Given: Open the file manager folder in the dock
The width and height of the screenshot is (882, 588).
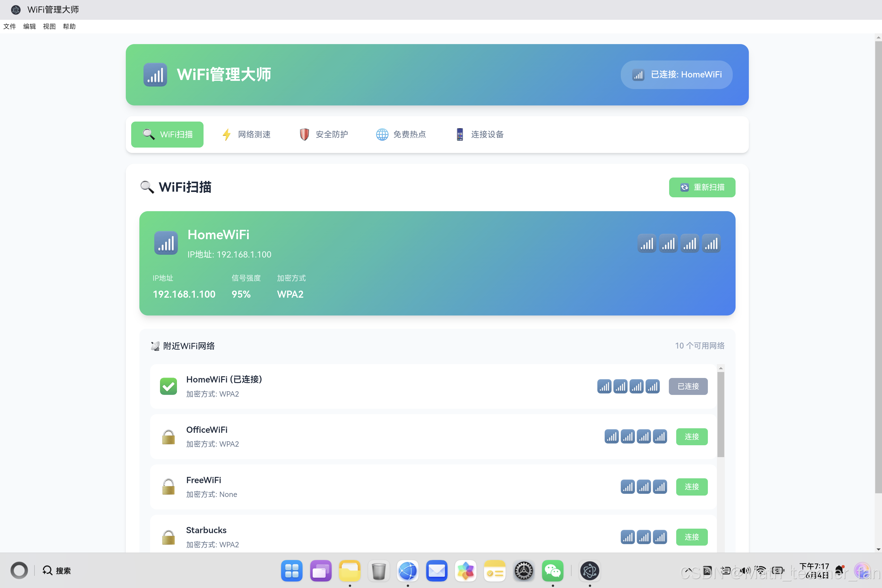Looking at the screenshot, I should pos(350,571).
